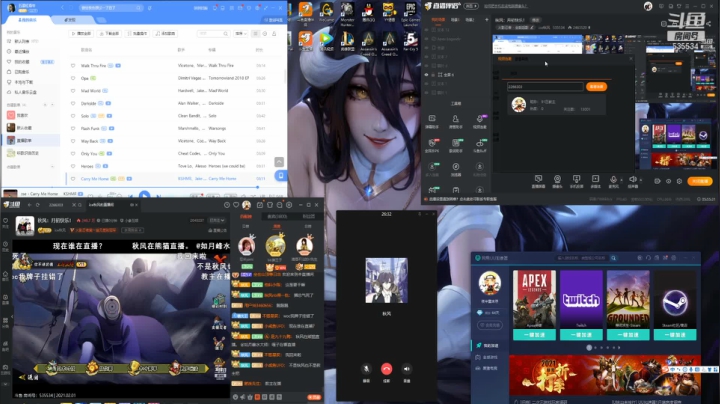The height and width of the screenshot is (404, 720).
Task: Expand the bottom chevron in Douyu left sidebar
Action: pos(6,384)
